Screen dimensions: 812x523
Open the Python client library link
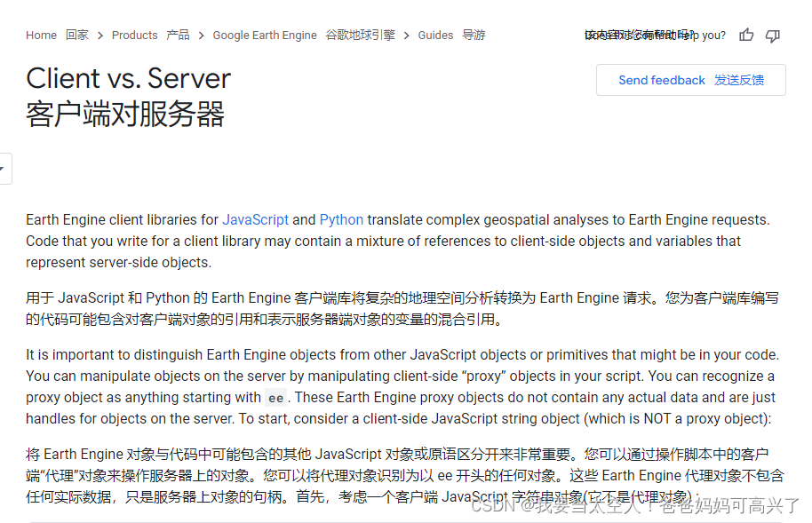coord(341,219)
